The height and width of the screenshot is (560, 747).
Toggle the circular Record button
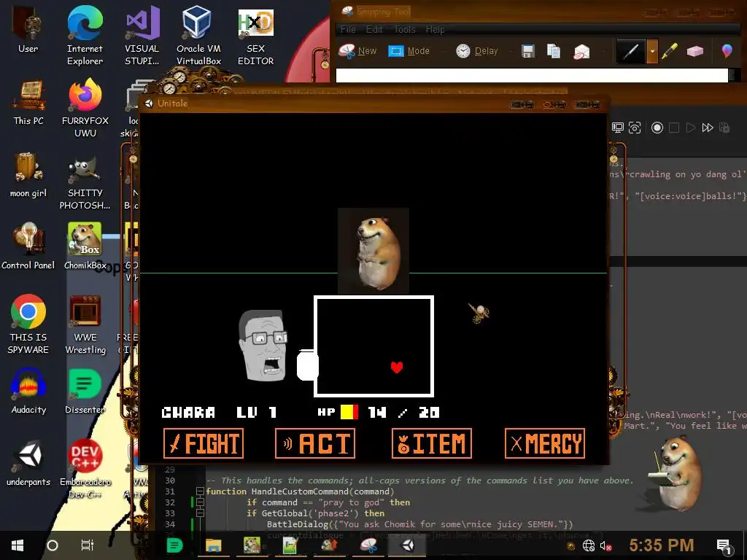(657, 128)
